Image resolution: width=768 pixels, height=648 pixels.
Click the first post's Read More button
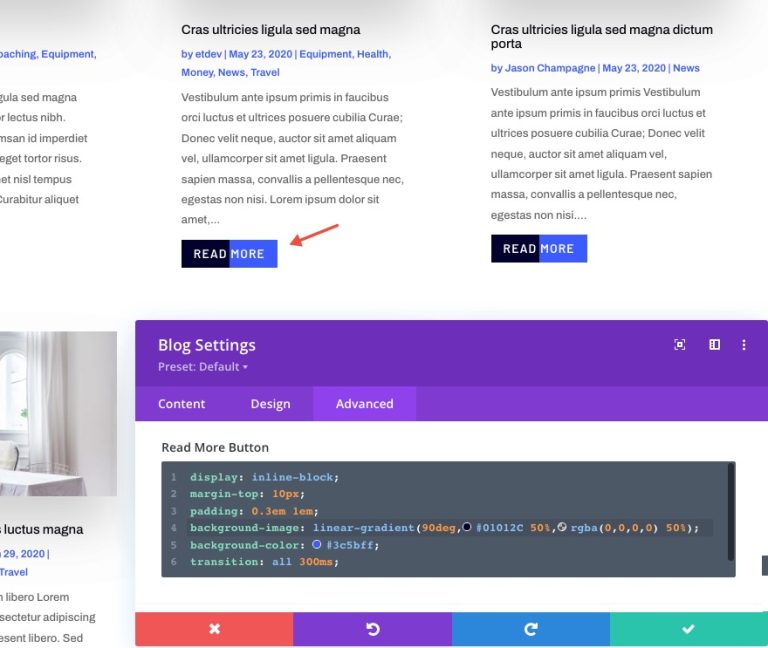[229, 254]
